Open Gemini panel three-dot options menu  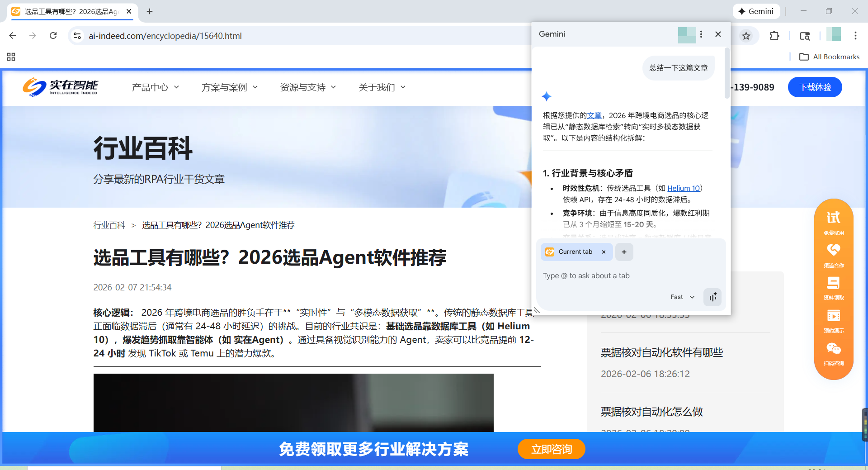[x=701, y=34]
